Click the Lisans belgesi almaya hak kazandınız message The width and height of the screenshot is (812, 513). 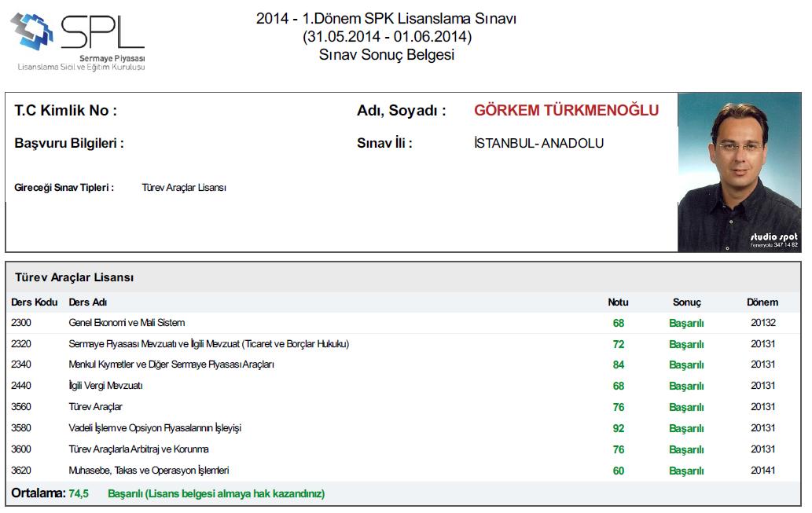click(216, 494)
